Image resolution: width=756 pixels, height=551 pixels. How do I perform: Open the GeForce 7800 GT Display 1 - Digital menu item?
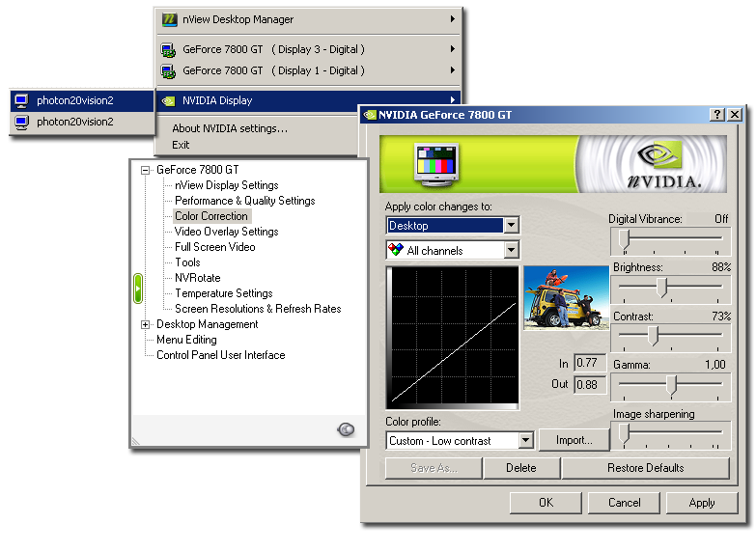pyautogui.click(x=309, y=70)
